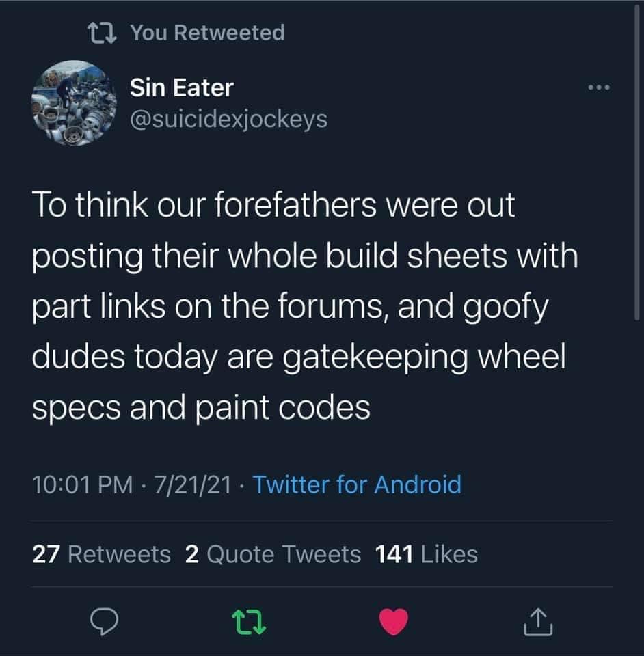Click the @suicidexjockeys handle
Image resolution: width=644 pixels, height=656 pixels.
[226, 119]
